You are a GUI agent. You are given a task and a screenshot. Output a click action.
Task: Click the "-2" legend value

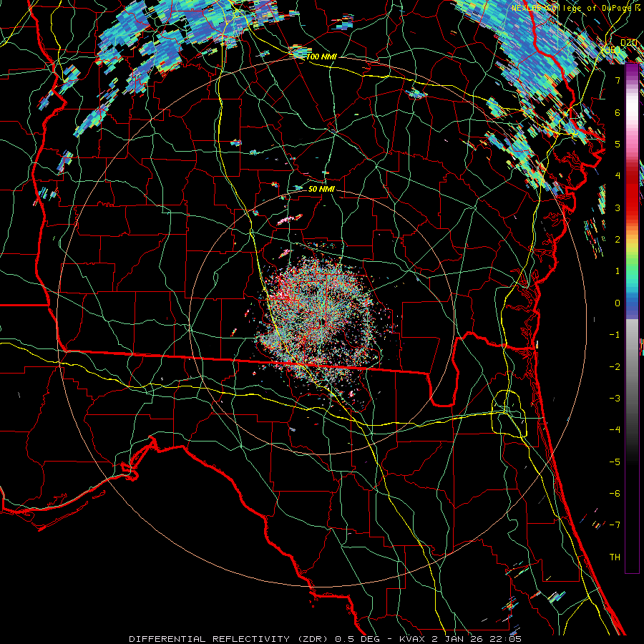pos(615,367)
